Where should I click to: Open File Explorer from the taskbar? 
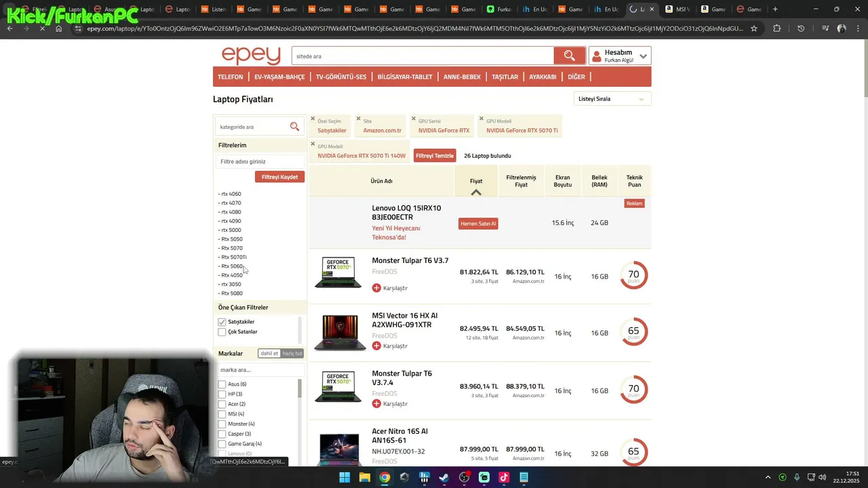click(x=364, y=477)
